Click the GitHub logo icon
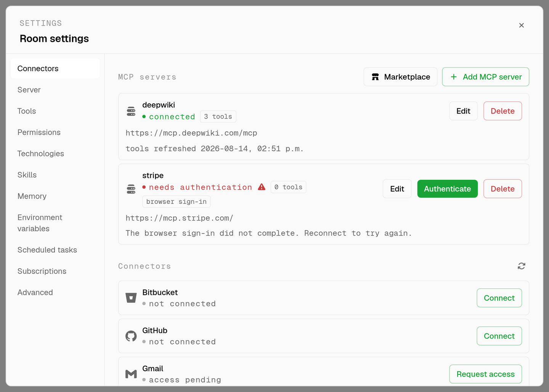The width and height of the screenshot is (549, 392). 131,336
